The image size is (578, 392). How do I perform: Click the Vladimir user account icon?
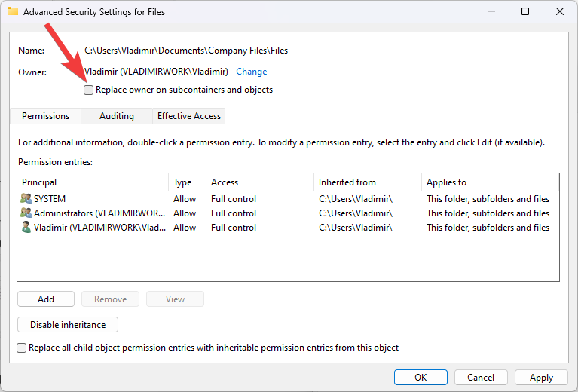pyautogui.click(x=26, y=228)
